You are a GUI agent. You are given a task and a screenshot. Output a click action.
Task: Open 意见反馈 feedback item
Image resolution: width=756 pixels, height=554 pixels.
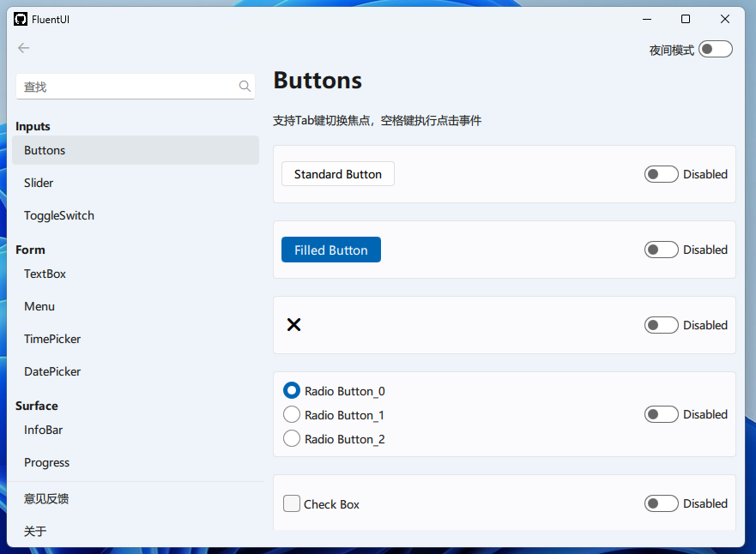(136, 499)
